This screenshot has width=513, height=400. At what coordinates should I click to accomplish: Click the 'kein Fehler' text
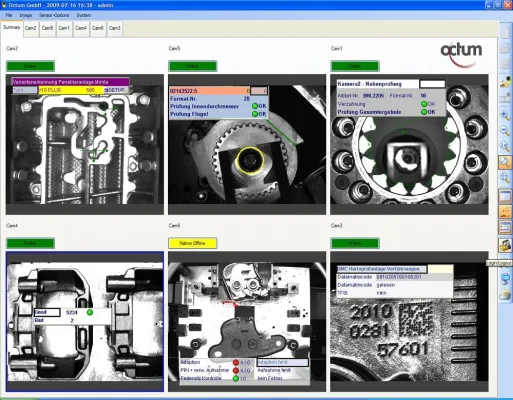270,378
